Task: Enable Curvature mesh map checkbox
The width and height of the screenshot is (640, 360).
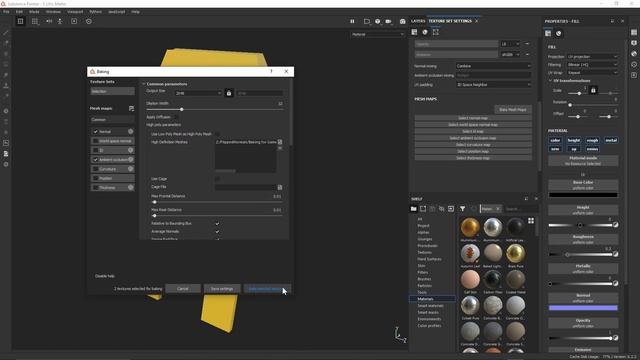Action: (96, 169)
